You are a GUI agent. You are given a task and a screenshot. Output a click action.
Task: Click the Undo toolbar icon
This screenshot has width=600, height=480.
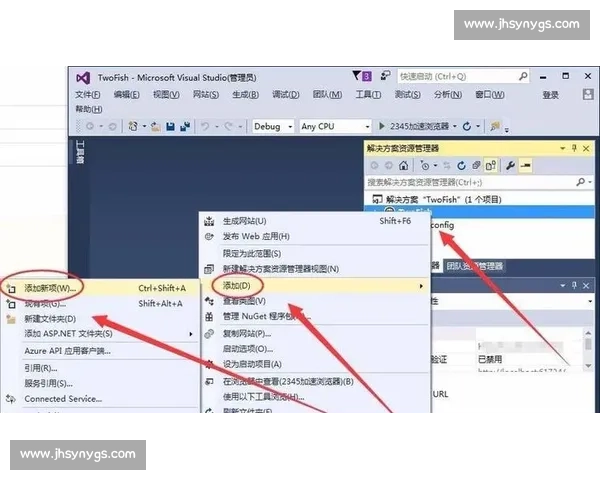(205, 126)
